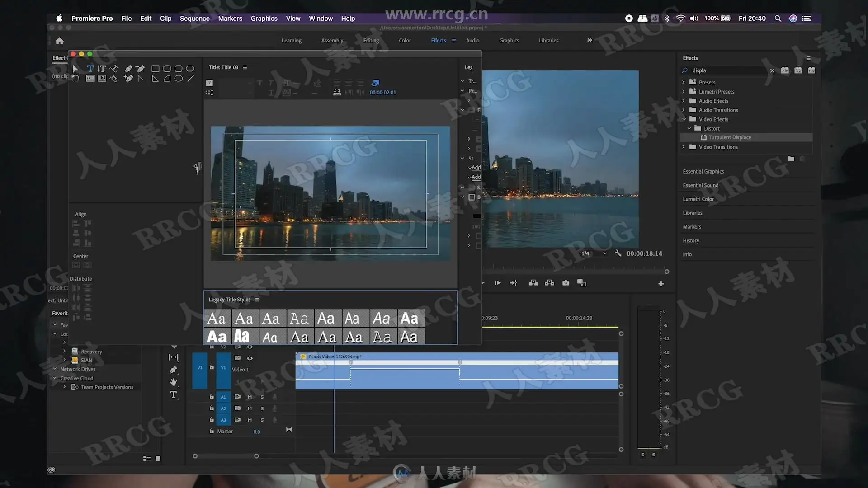The image size is (868, 488).
Task: Open the Essential Graphics panel
Action: tap(703, 172)
